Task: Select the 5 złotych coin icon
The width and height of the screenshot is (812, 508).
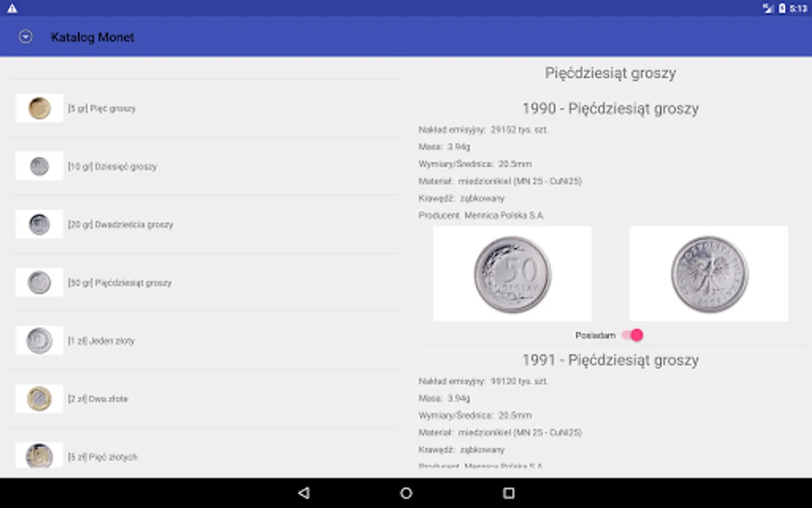Action: [x=39, y=456]
